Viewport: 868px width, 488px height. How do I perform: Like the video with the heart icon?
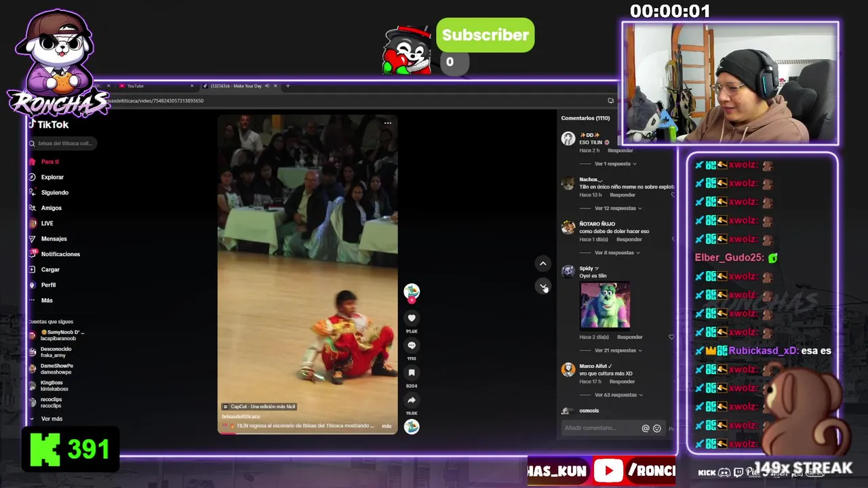412,318
